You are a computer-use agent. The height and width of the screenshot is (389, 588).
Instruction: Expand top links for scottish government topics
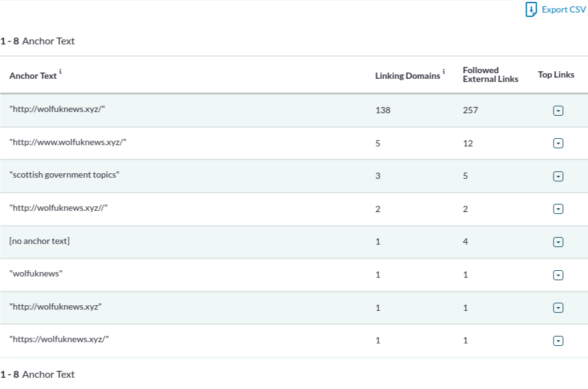[558, 176]
